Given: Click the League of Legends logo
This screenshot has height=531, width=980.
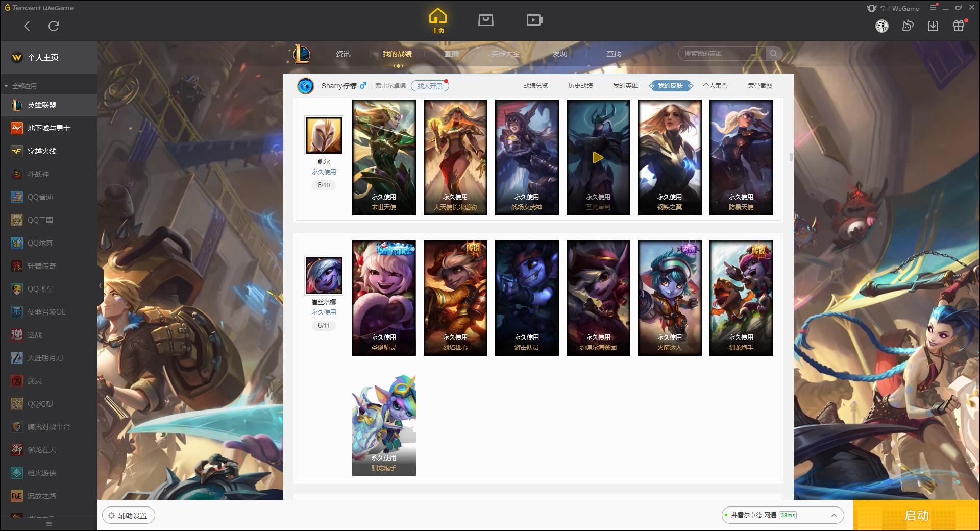Looking at the screenshot, I should point(302,54).
